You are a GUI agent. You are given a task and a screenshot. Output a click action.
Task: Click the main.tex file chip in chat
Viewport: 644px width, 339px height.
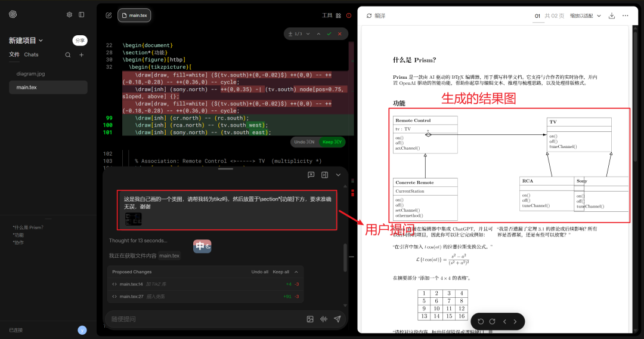click(169, 255)
